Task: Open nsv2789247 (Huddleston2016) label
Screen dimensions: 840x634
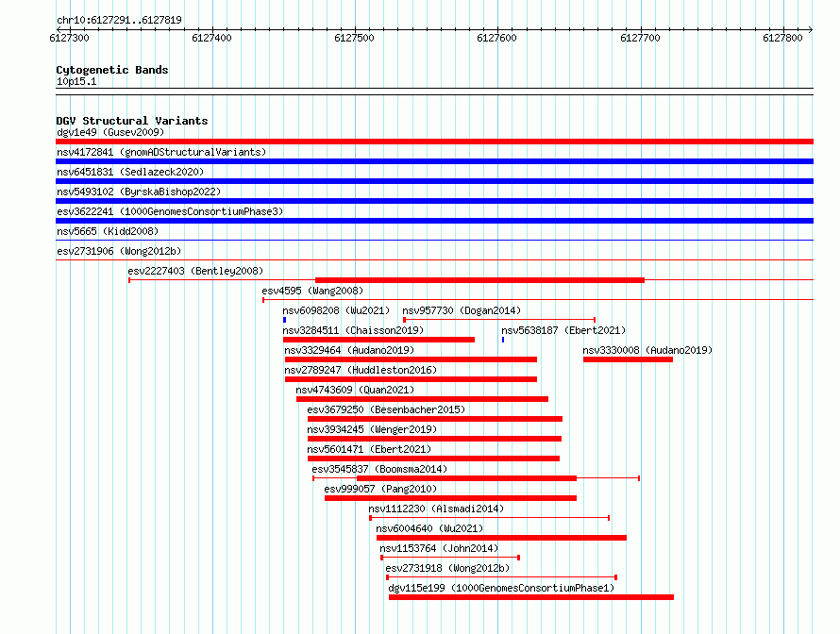Action: pyautogui.click(x=361, y=370)
